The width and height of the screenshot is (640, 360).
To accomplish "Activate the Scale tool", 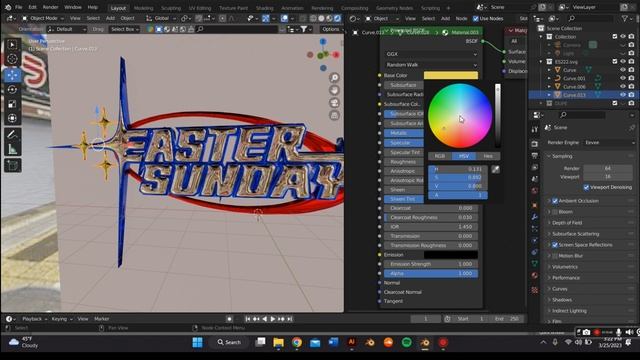I will (12, 104).
